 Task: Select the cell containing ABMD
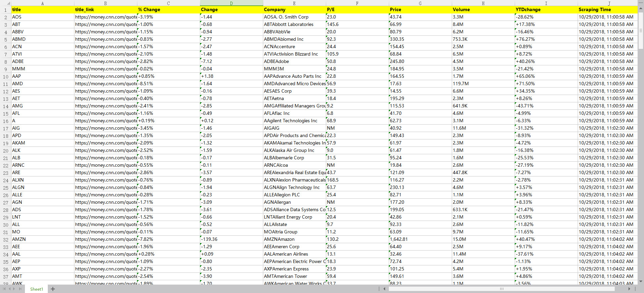tap(42, 39)
